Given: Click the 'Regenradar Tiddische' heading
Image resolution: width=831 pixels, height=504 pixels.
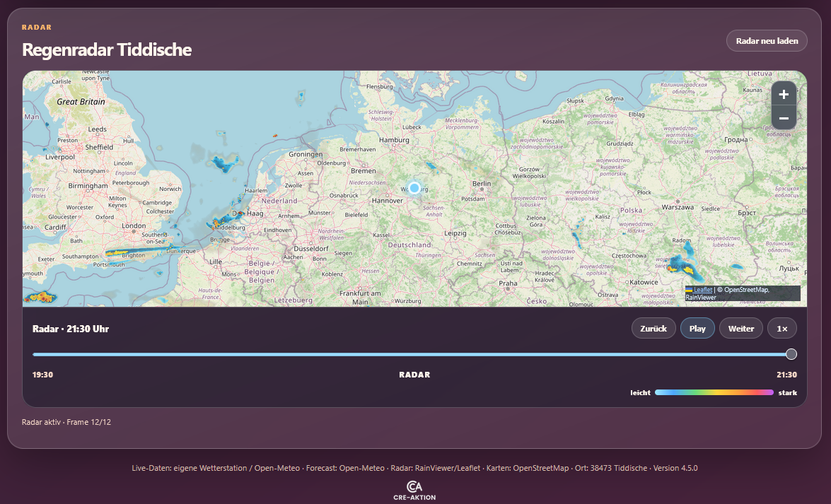Looking at the screenshot, I should tap(107, 49).
